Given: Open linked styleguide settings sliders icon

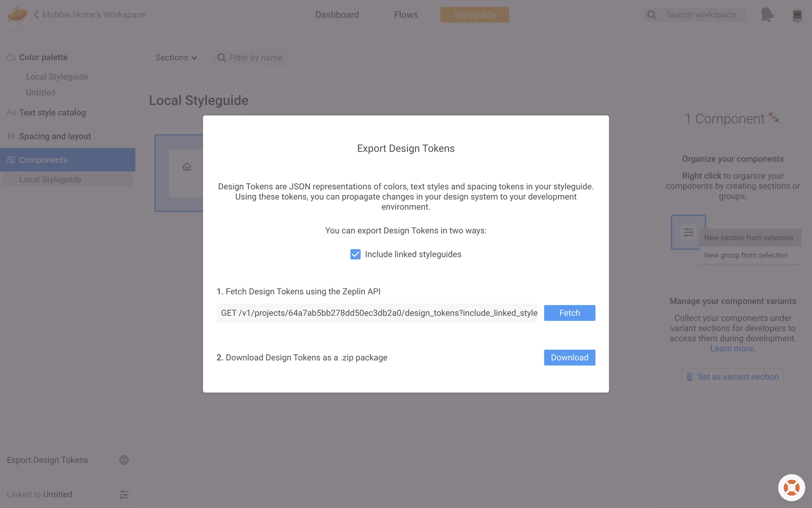Looking at the screenshot, I should (123, 494).
